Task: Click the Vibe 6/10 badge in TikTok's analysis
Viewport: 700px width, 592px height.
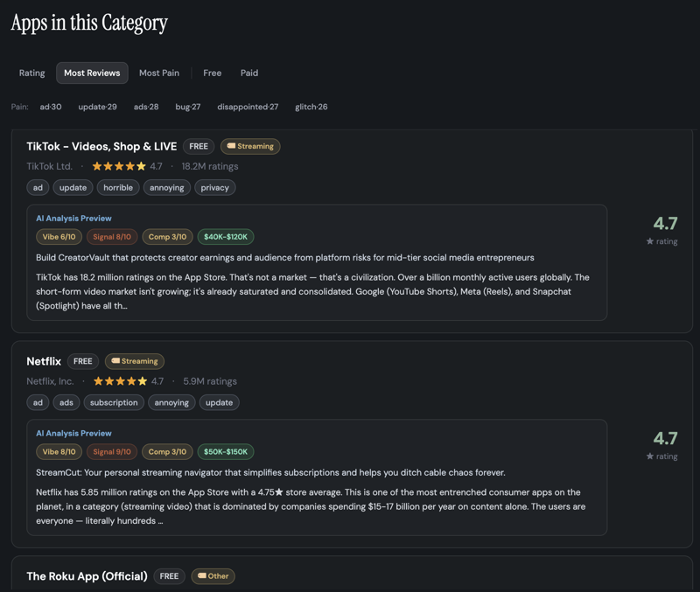Action: pyautogui.click(x=59, y=236)
